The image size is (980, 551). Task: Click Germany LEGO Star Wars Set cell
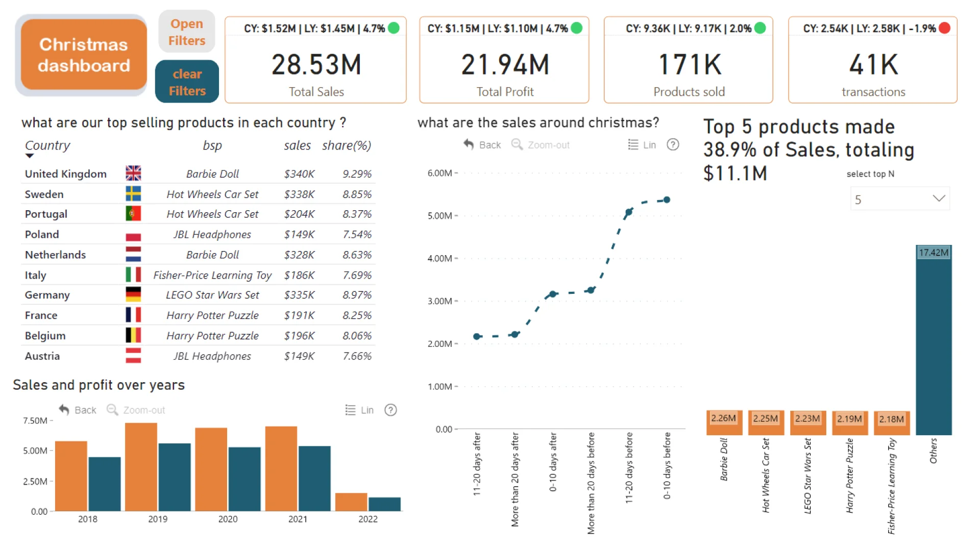tap(212, 295)
